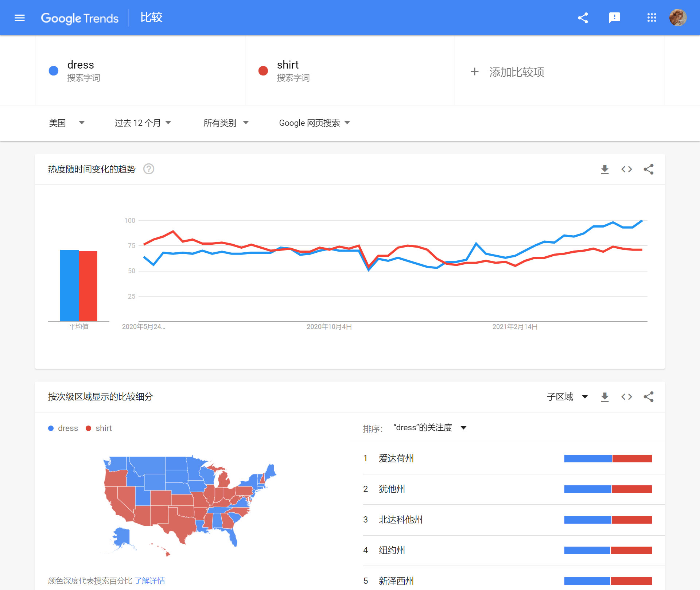Open the Google 网页搜索 search type dropdown

click(x=314, y=123)
